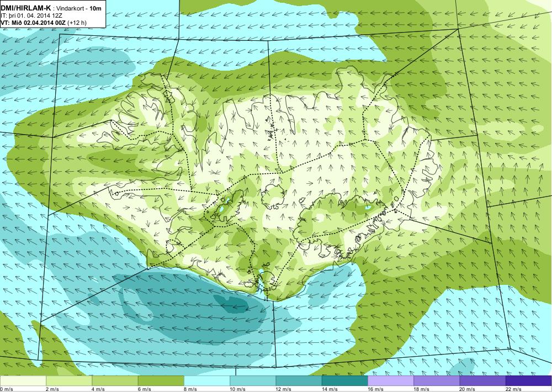Click the '22 m/s' legend label
The height and width of the screenshot is (392, 552).
pos(513,389)
